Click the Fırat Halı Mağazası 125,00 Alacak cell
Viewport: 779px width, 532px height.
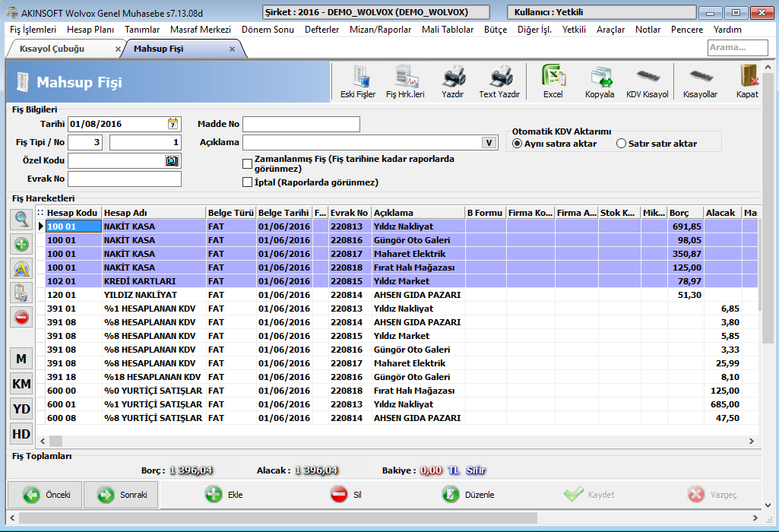point(723,391)
